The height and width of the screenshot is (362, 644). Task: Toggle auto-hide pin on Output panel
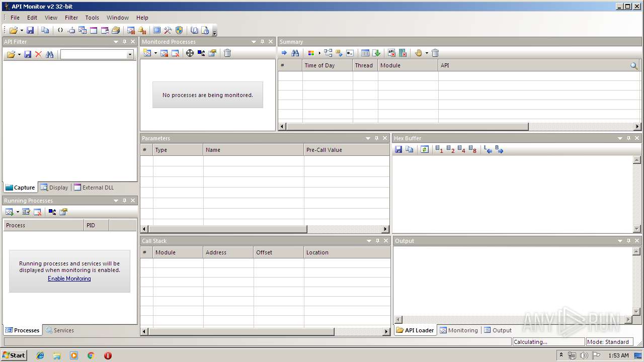628,241
